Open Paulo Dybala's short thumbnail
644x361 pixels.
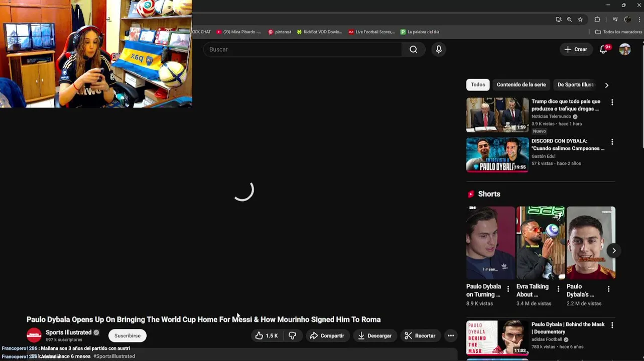tap(591, 243)
